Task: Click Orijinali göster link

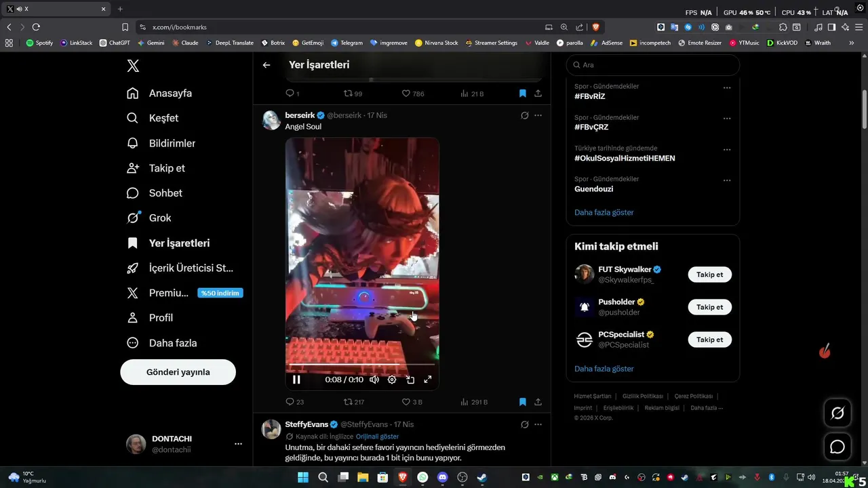Action: (377, 436)
